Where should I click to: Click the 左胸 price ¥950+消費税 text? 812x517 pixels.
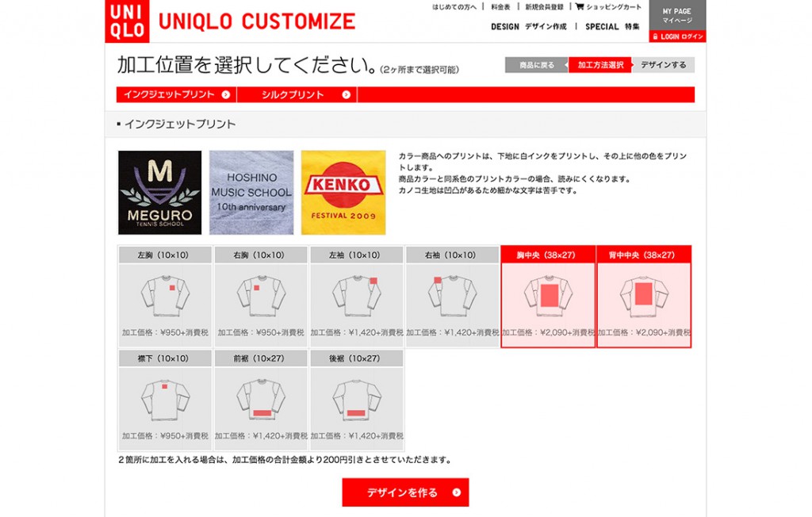click(x=165, y=332)
